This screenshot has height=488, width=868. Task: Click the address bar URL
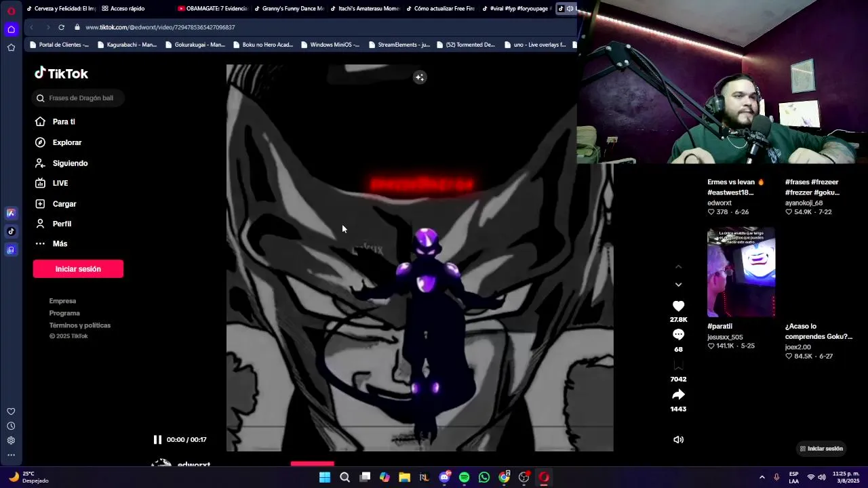160,27
